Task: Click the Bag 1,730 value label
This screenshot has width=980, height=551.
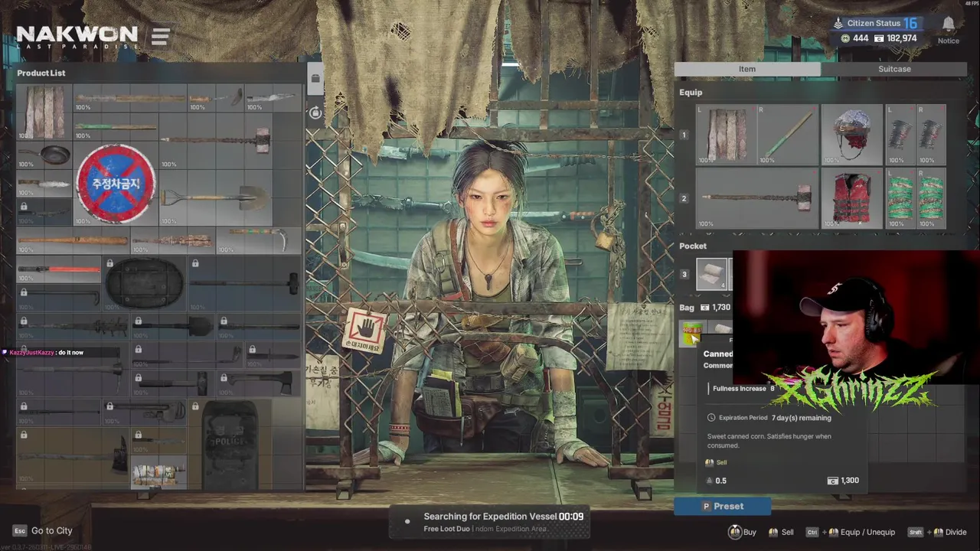Action: coord(715,308)
